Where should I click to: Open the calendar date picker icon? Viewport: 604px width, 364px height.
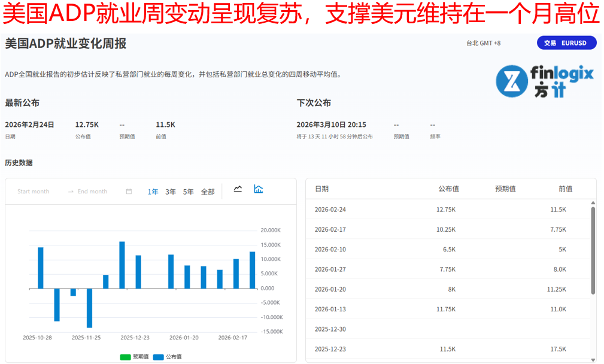[129, 192]
